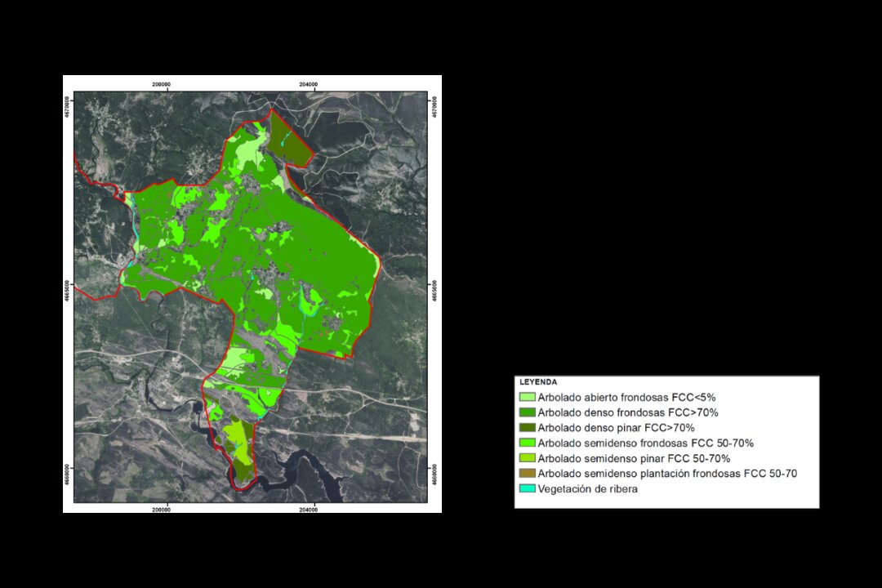882x588 pixels.
Task: Click the LEYENDA heading text
Action: coord(539,382)
